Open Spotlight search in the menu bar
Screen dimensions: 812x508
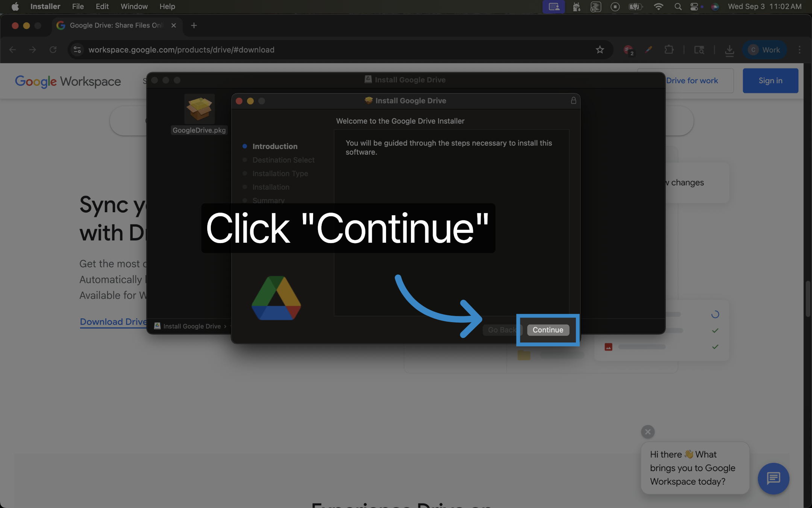pyautogui.click(x=678, y=6)
